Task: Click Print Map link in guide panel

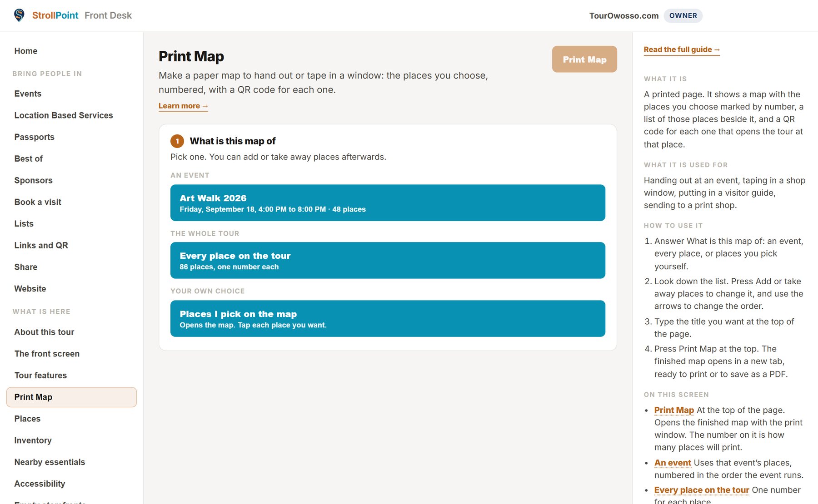Action: point(674,410)
